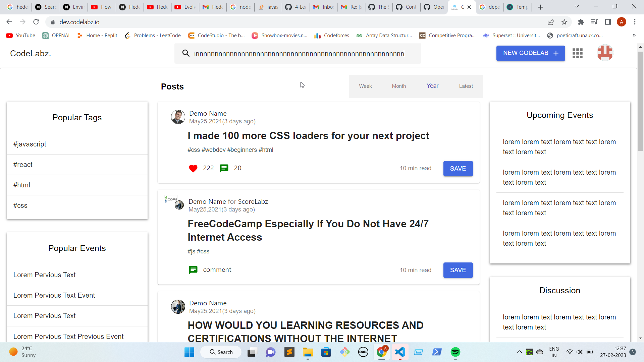The height and width of the screenshot is (362, 644).
Task: Open comments icon on the CSS loaders post
Action: point(224,169)
